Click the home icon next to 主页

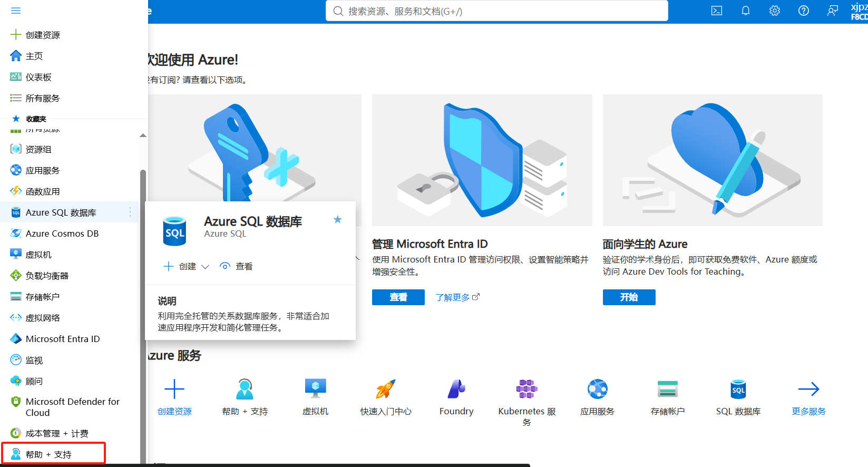pos(16,56)
